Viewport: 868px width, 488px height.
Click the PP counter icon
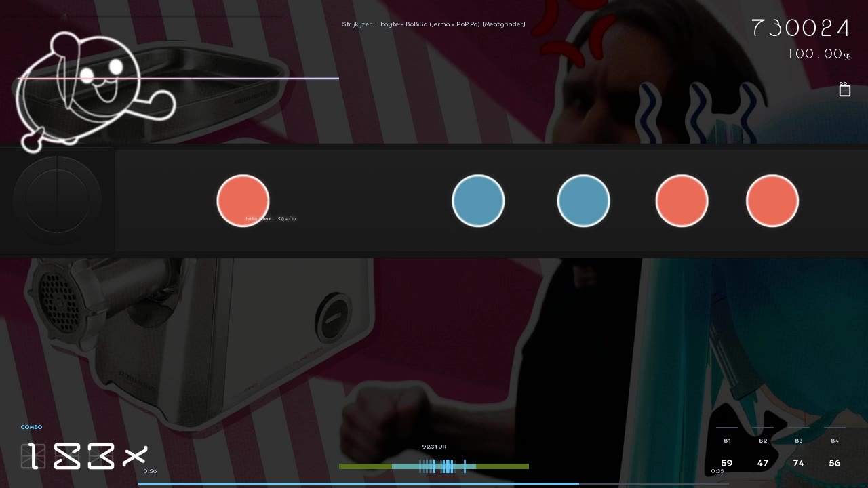point(844,89)
